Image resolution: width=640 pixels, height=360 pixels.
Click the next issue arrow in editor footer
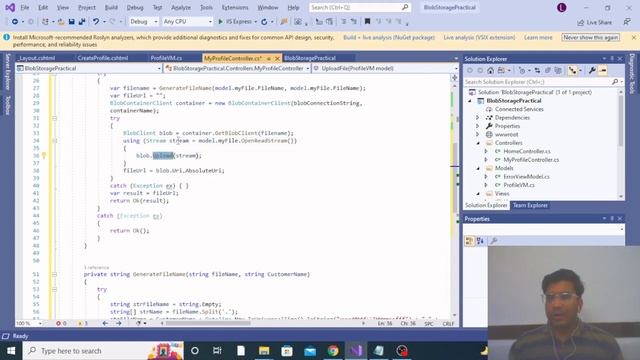(118, 323)
